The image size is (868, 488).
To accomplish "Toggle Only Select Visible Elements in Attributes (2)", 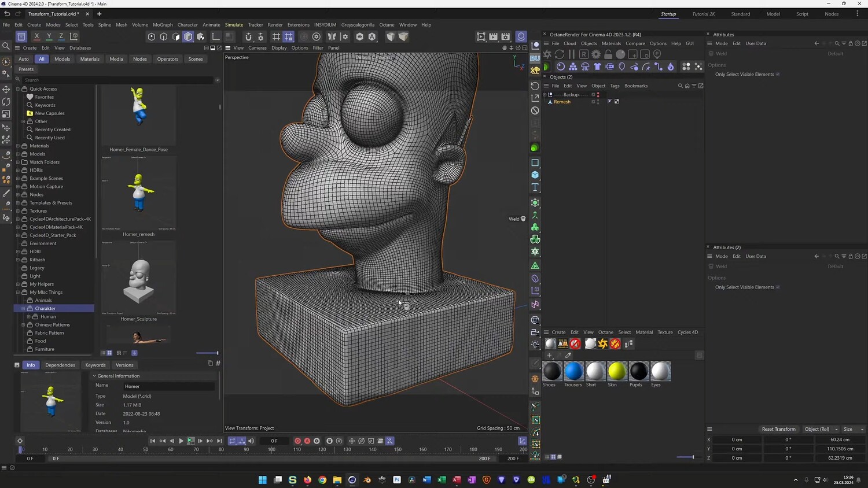I will click(778, 287).
